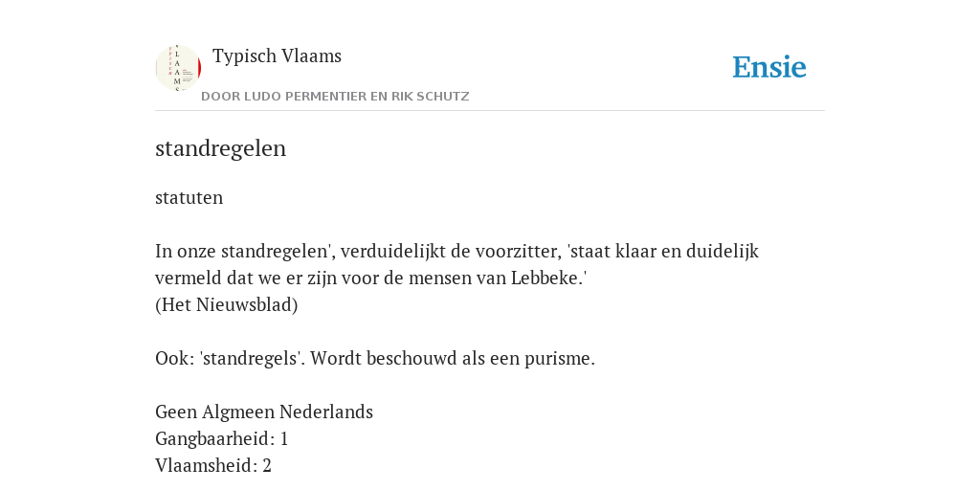Viewport: 980px width, 490px height.
Task: Click the 'standregelen' entry heading
Action: coord(221,148)
